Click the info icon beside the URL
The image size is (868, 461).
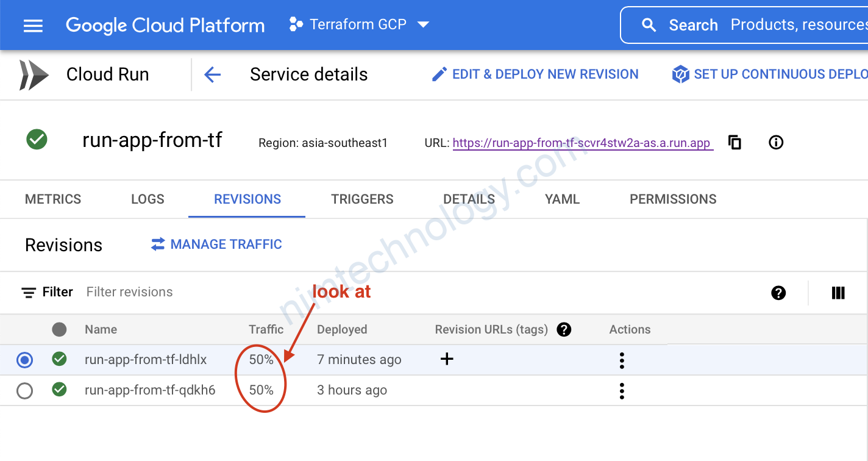pyautogui.click(x=775, y=143)
